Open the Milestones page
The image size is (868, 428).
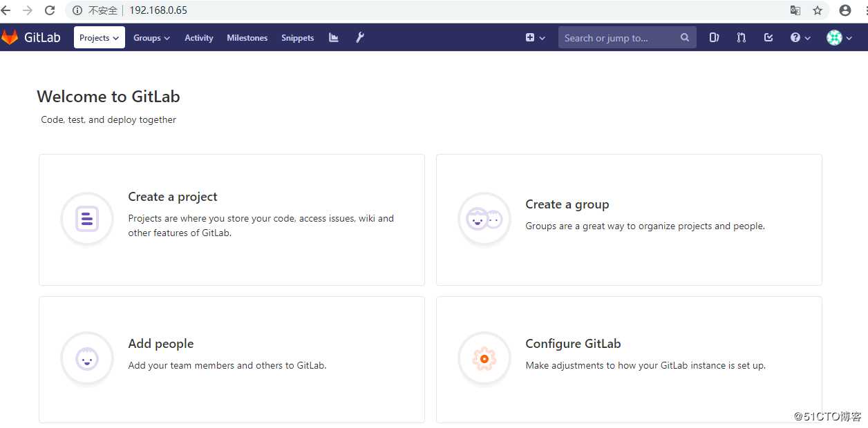click(247, 37)
